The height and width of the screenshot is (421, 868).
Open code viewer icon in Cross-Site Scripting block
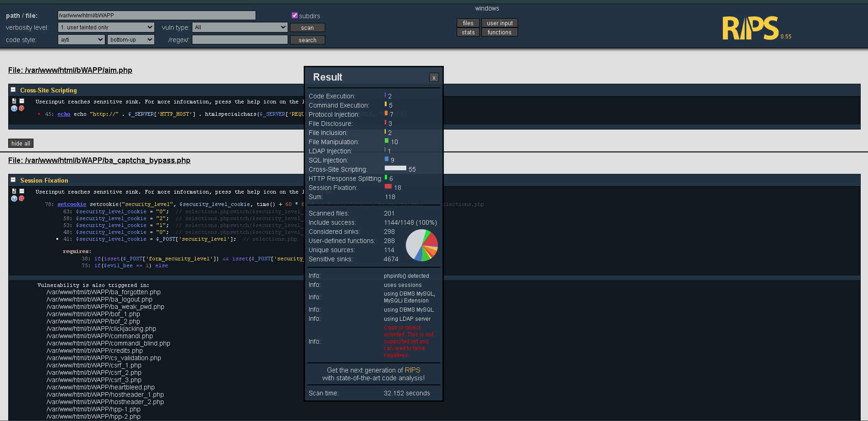pyautogui.click(x=14, y=101)
